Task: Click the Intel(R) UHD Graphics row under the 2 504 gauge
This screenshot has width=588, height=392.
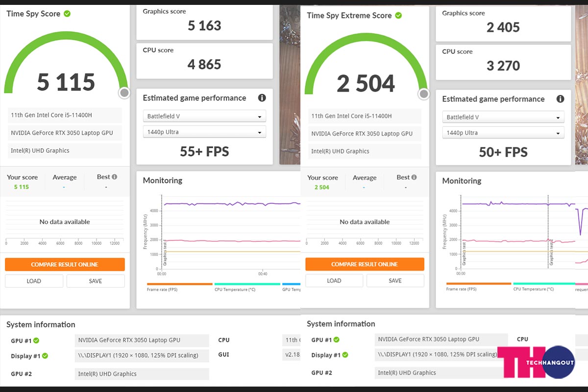Action: click(365, 151)
